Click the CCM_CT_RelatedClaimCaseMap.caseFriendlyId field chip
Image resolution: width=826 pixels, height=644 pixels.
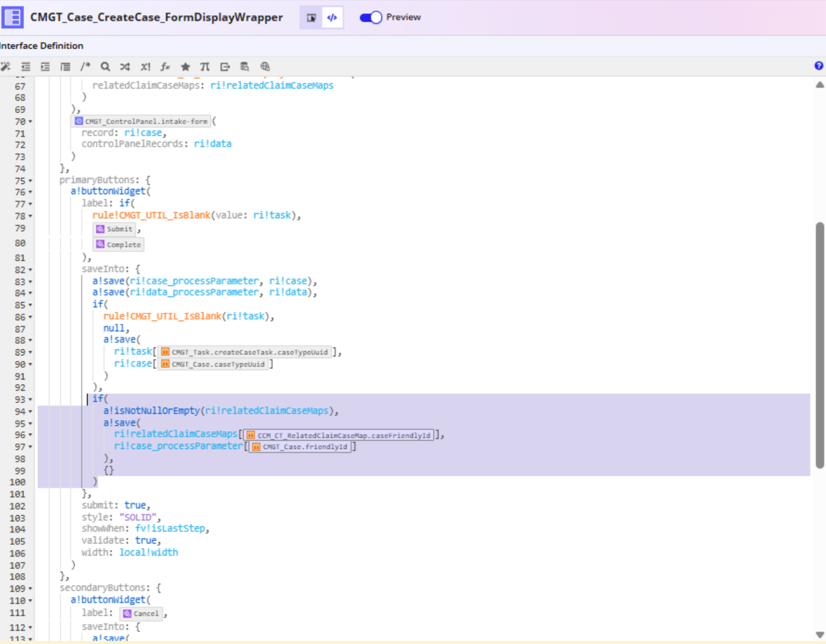pyautogui.click(x=339, y=435)
